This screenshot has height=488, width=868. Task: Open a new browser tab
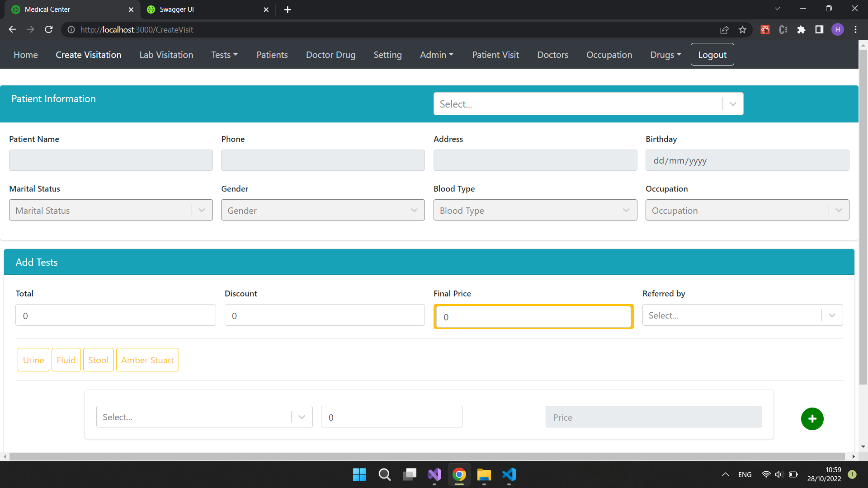pos(288,9)
